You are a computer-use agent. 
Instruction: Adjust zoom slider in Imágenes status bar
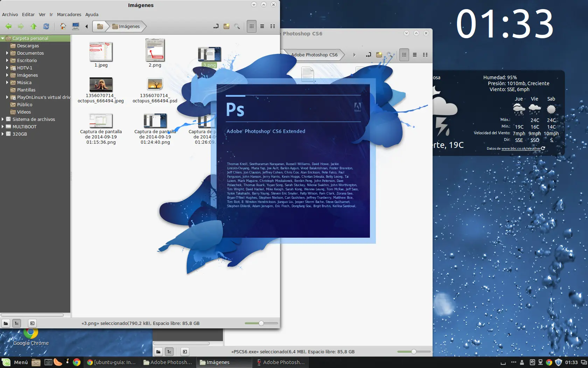261,323
